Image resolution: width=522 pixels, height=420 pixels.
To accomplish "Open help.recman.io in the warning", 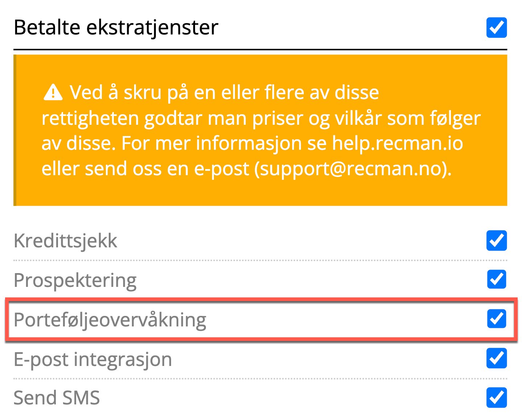I will [398, 143].
